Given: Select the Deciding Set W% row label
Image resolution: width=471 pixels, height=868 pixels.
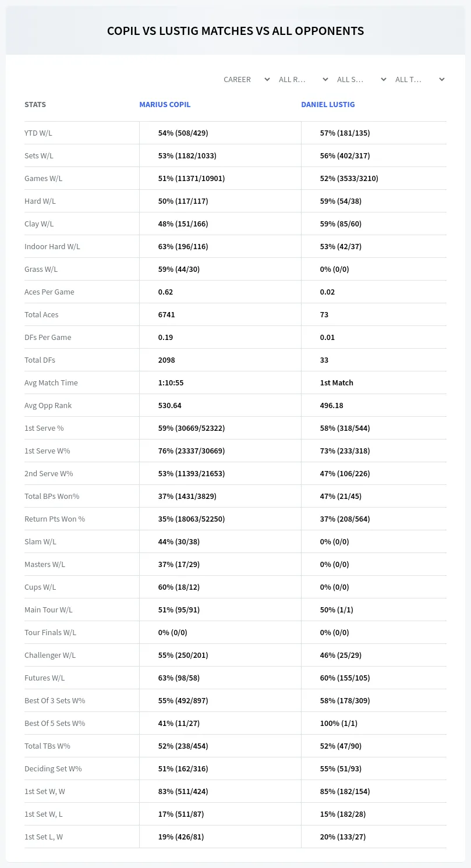Looking at the screenshot, I should point(53,768).
